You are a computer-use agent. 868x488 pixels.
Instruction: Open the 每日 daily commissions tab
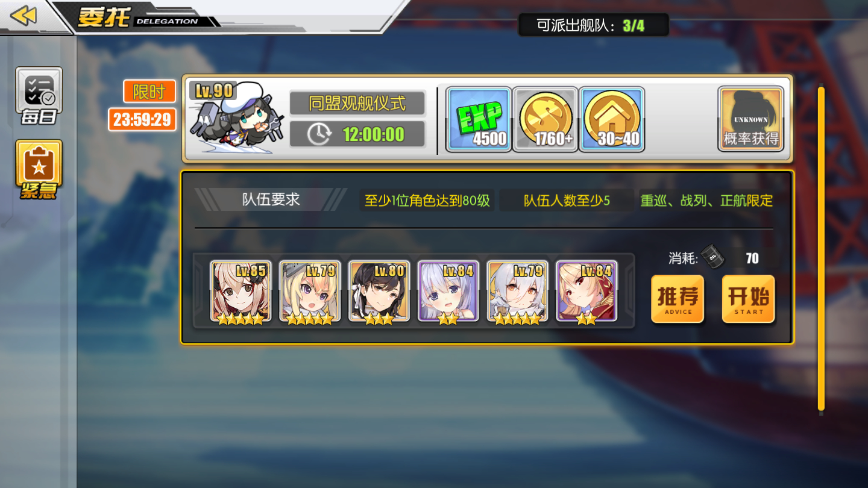click(39, 96)
